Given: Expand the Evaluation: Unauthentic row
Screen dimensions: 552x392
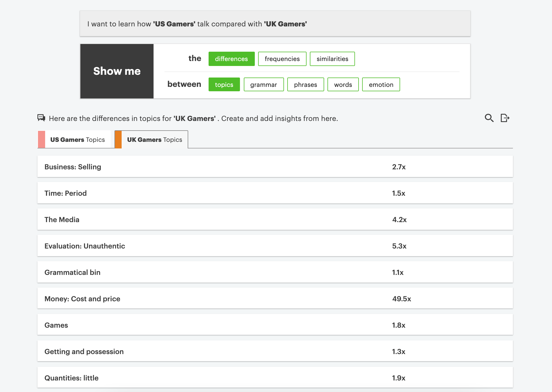Looking at the screenshot, I should pyautogui.click(x=275, y=246).
